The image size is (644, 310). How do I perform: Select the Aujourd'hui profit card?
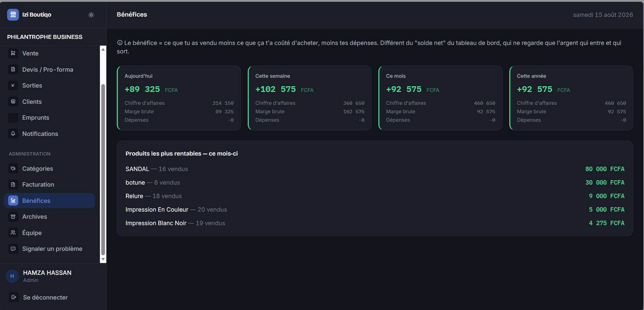179,98
